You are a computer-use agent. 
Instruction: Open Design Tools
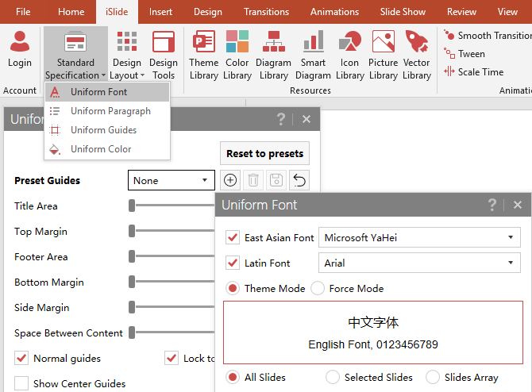click(164, 55)
